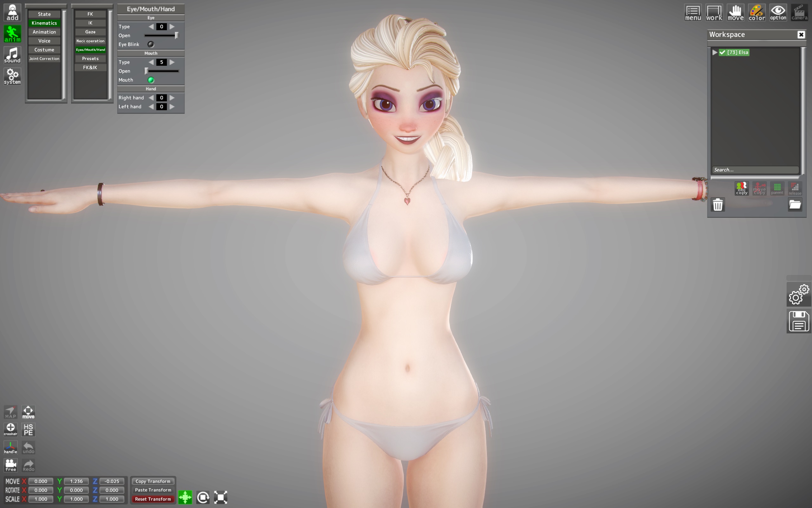Screen dimensions: 812x508
Task: Increase Right hand value arrow
Action: click(172, 98)
